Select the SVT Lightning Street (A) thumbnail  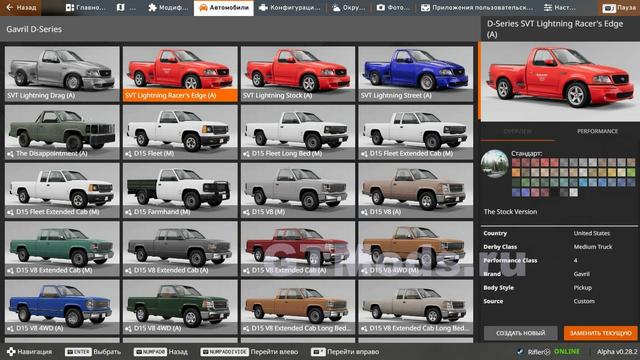[x=416, y=74]
